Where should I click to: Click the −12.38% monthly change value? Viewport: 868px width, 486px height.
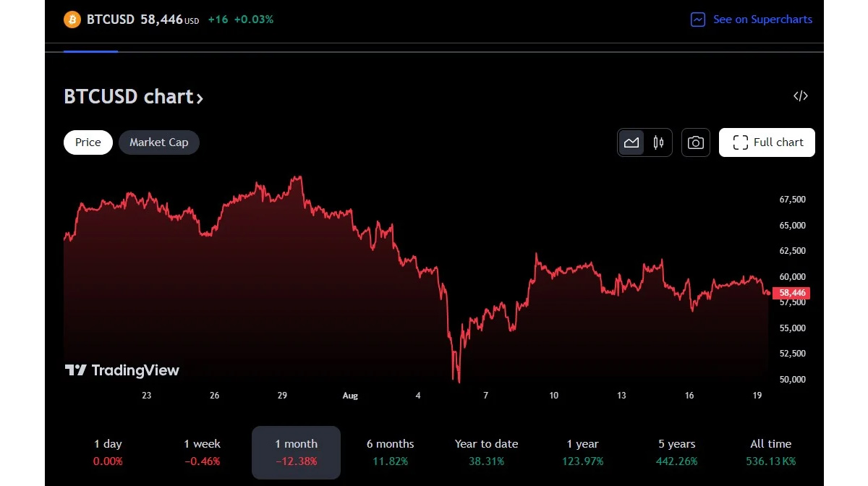(296, 461)
